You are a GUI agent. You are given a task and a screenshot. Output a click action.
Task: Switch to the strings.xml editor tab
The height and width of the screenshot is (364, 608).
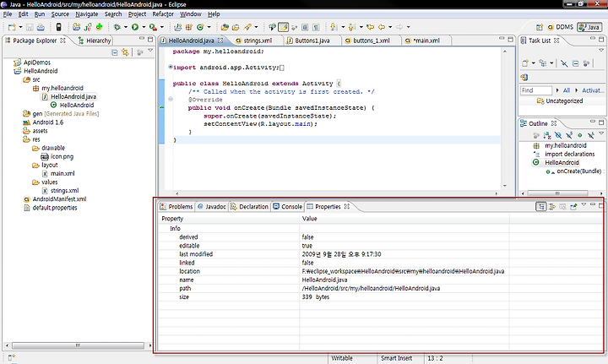tap(254, 41)
